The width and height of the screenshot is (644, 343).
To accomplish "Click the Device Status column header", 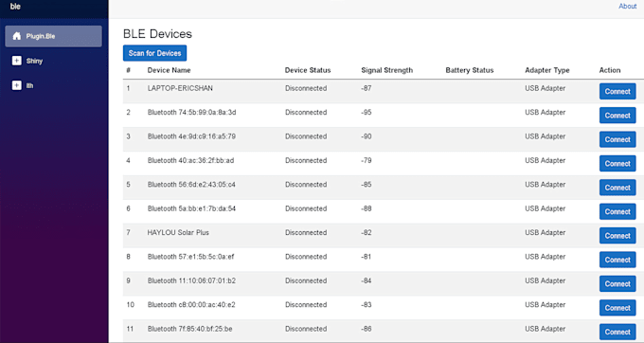I will 308,70.
